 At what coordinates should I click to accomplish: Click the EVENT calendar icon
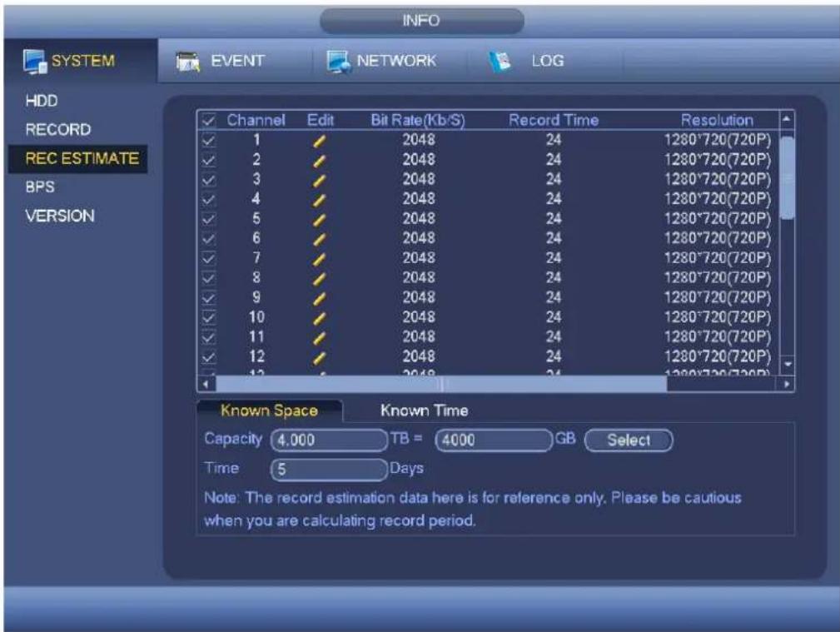[x=187, y=62]
